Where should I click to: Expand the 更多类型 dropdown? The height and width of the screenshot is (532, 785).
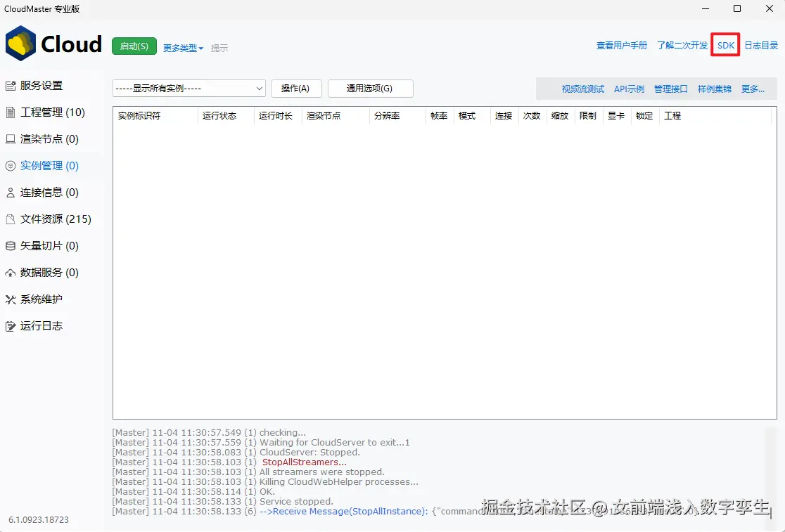(x=183, y=48)
